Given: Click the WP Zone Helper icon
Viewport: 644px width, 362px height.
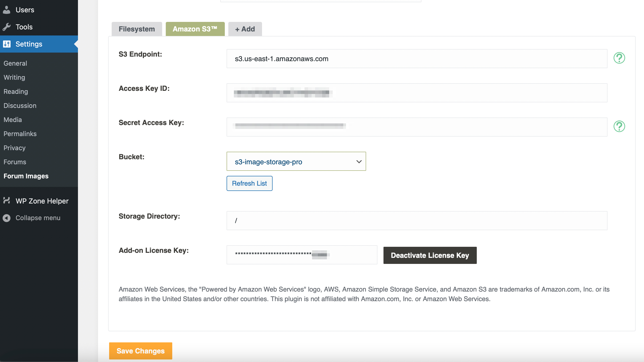Looking at the screenshot, I should pos(7,201).
